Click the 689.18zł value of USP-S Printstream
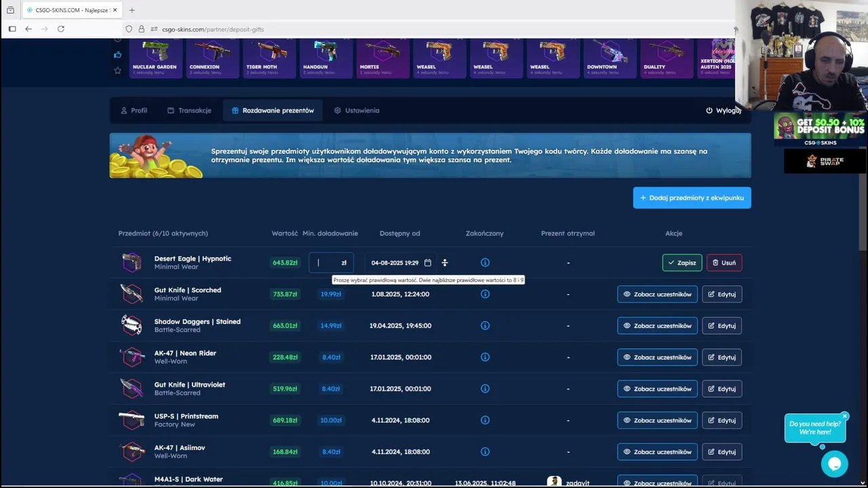Image resolution: width=868 pixels, height=488 pixels. (x=285, y=420)
